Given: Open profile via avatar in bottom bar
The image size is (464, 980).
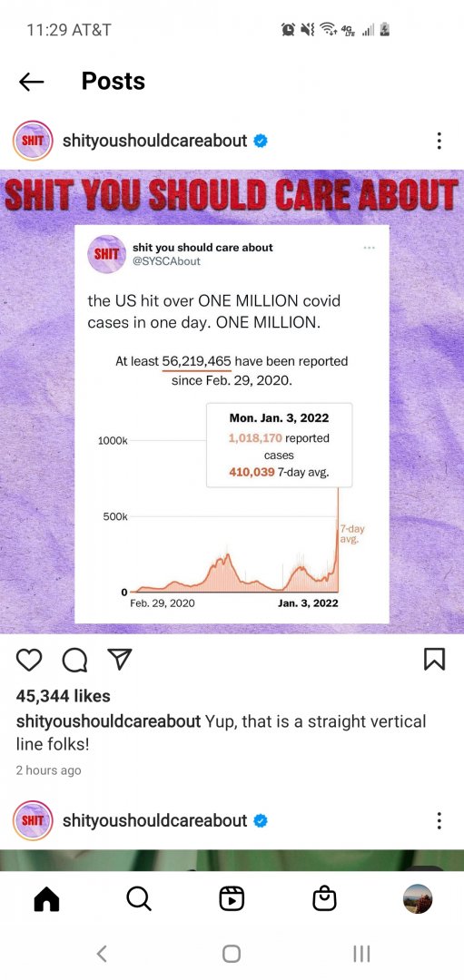Looking at the screenshot, I should point(418,899).
